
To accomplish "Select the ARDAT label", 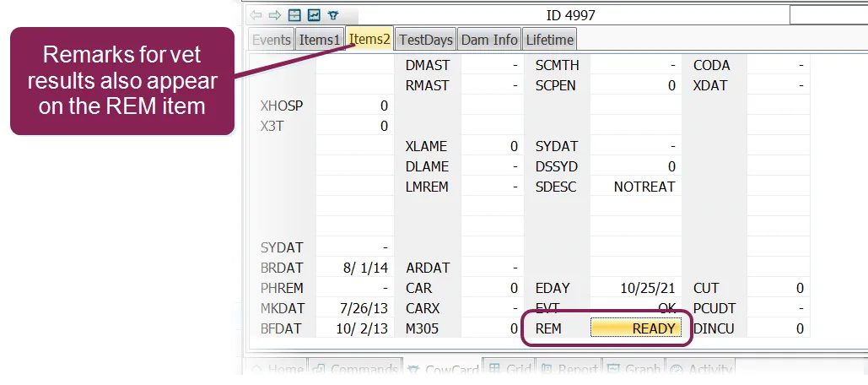I will tap(427, 268).
